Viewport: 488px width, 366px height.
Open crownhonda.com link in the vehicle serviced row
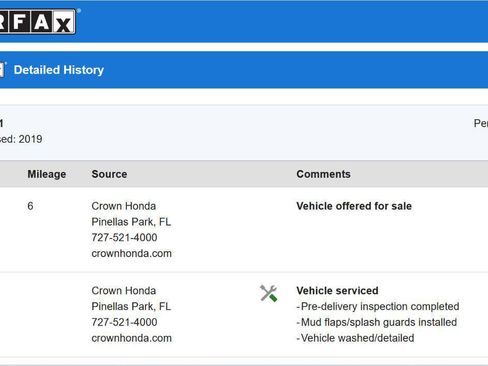pos(132,338)
